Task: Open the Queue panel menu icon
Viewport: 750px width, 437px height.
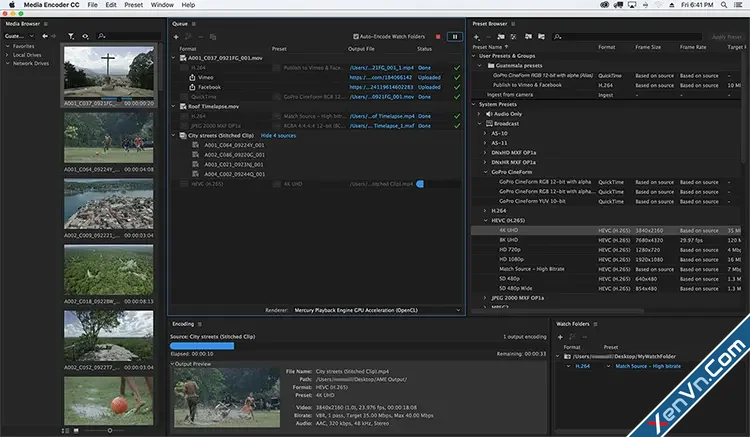Action: 194,24
